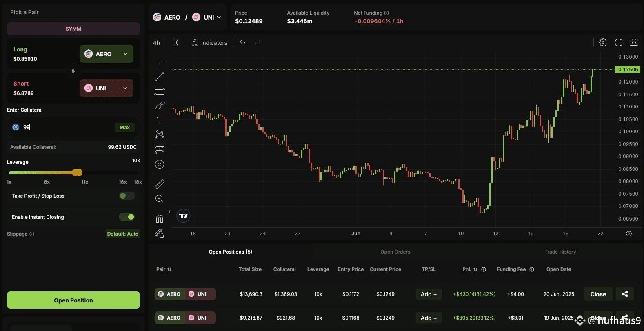
Task: Add TP/SL to $9,216.87 position
Action: (429, 318)
